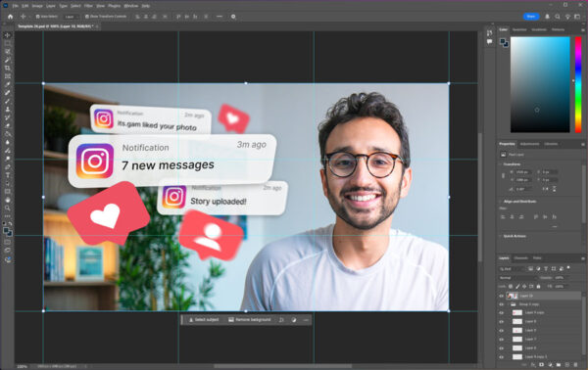
Task: Open the Auto-Select Layer dropdown
Action: [x=72, y=17]
